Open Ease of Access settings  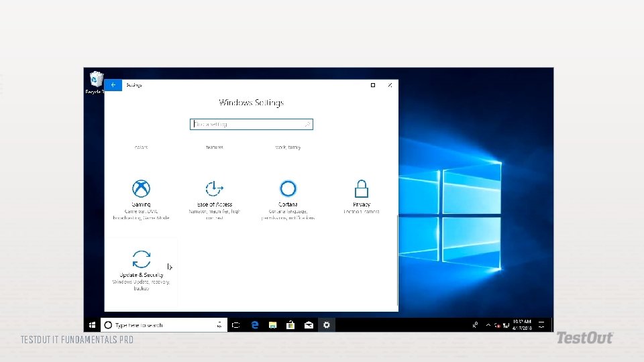[215, 200]
